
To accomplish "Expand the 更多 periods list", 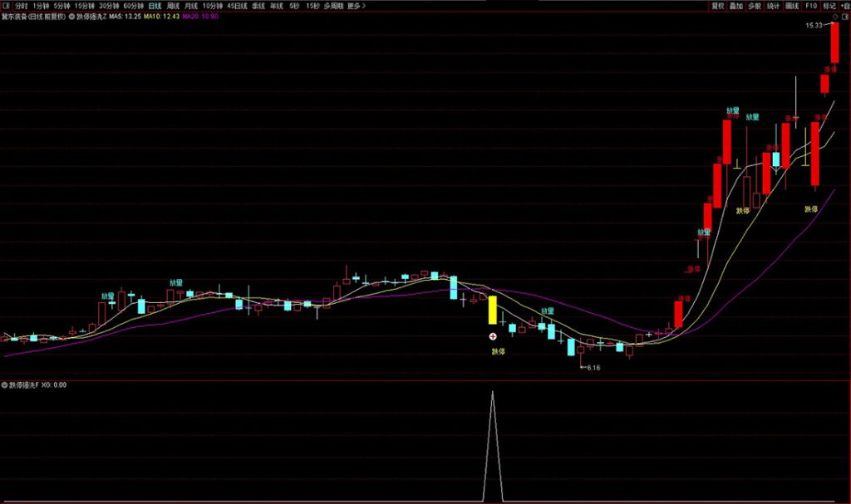I will (x=357, y=6).
